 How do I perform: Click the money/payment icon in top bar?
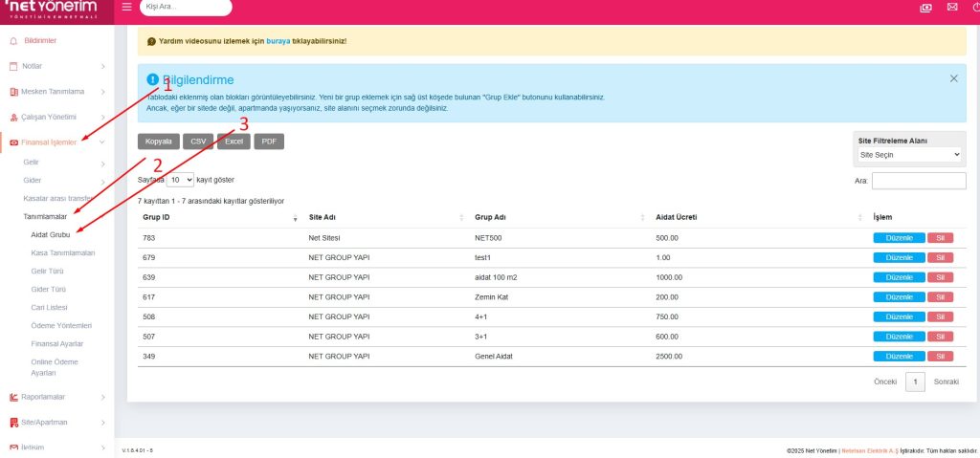coord(925,8)
